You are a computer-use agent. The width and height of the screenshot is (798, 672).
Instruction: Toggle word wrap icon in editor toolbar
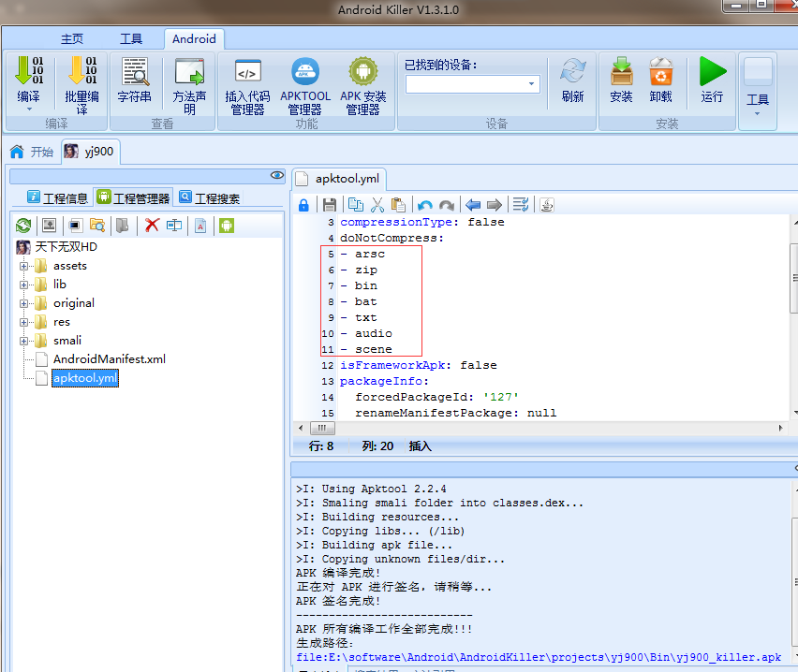521,205
